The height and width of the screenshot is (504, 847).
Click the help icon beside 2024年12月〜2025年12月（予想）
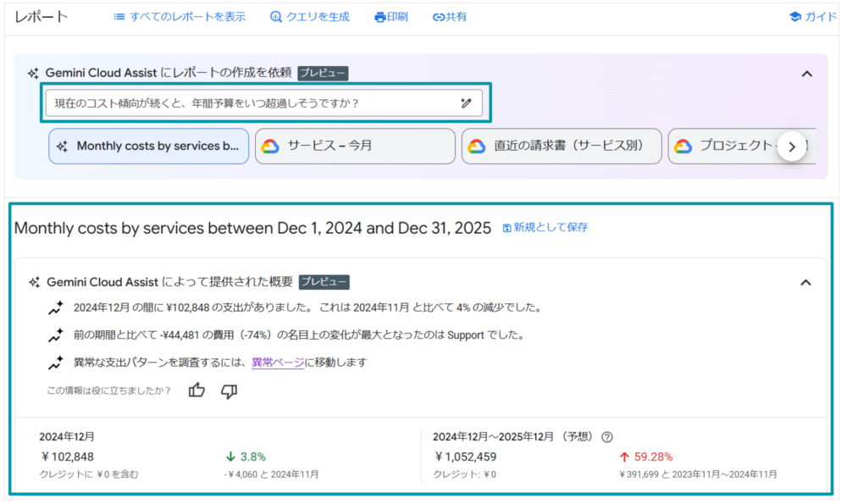606,437
